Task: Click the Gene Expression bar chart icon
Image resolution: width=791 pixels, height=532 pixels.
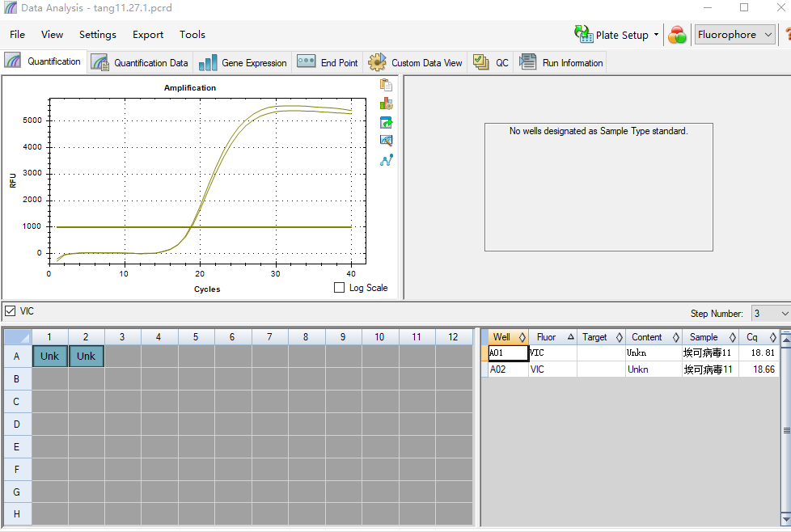Action: coord(208,62)
